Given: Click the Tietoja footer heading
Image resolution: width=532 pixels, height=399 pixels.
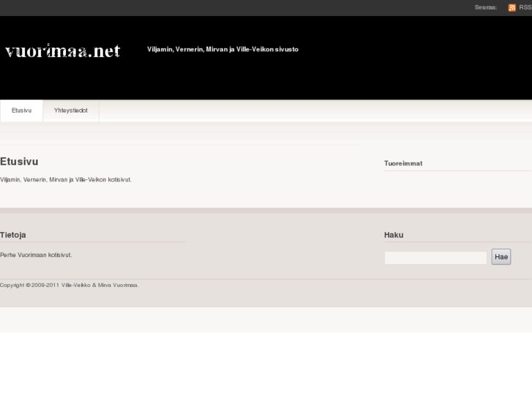Looking at the screenshot, I should tap(13, 235).
